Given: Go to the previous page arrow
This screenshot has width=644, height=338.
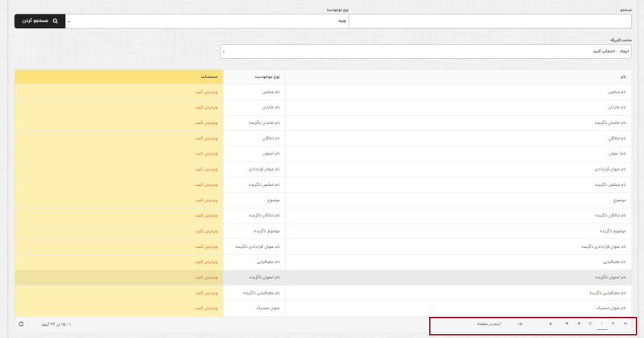Looking at the screenshot, I should (x=613, y=323).
